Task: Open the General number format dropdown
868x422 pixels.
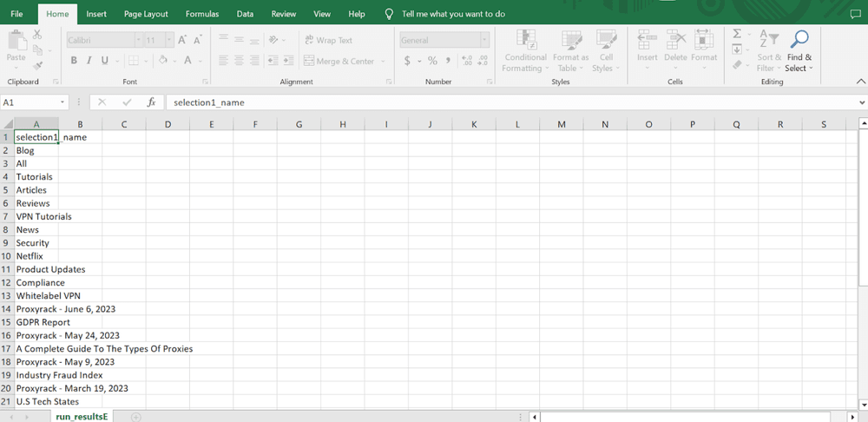Action: [x=485, y=41]
